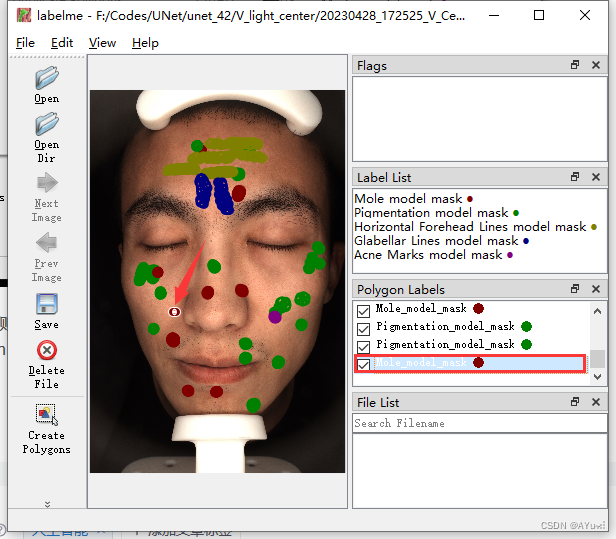The height and width of the screenshot is (539, 616).
Task: Close the Flags panel
Action: tap(596, 65)
